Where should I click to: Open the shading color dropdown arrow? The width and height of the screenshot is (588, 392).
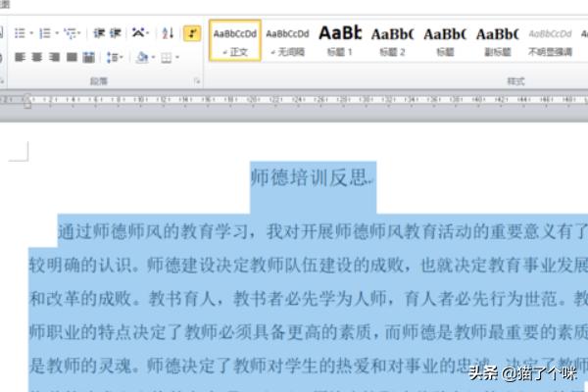[x=153, y=58]
